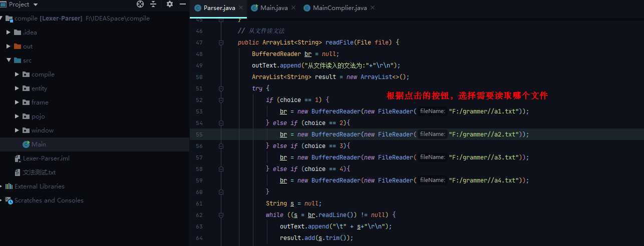Click the Lexer-Parser.iml file icon
This screenshot has width=644, height=246.
(18, 158)
